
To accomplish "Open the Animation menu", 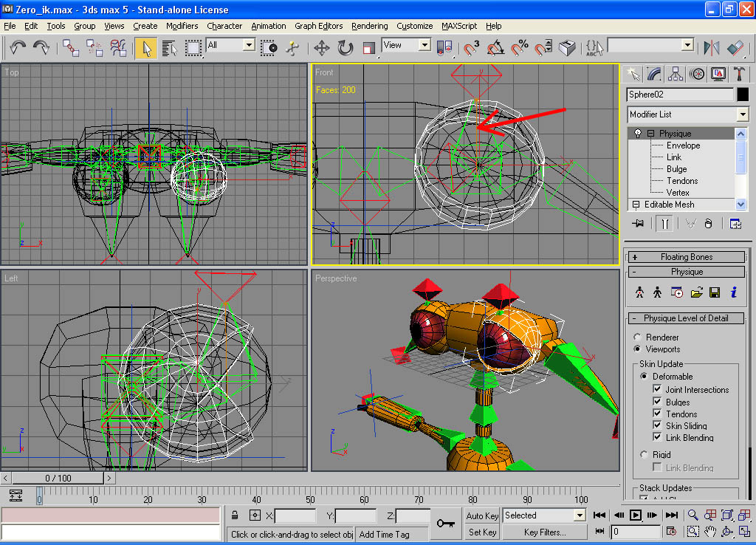I will [269, 26].
